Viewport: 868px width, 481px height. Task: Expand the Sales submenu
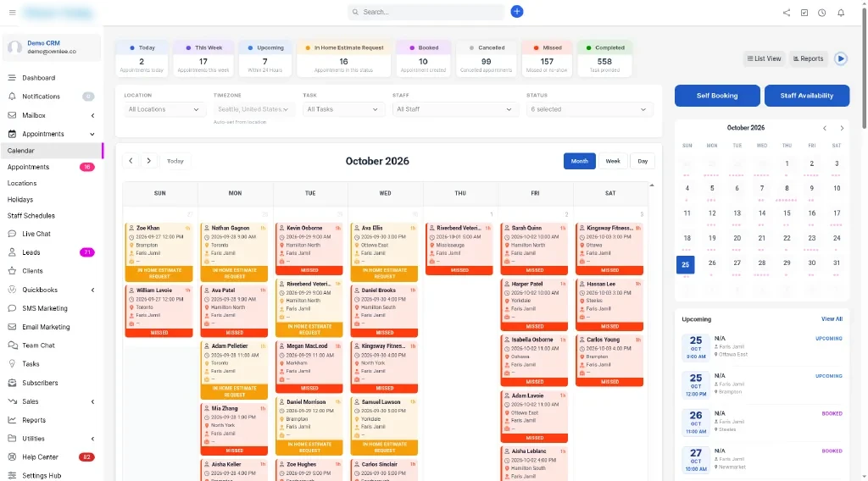(92, 401)
